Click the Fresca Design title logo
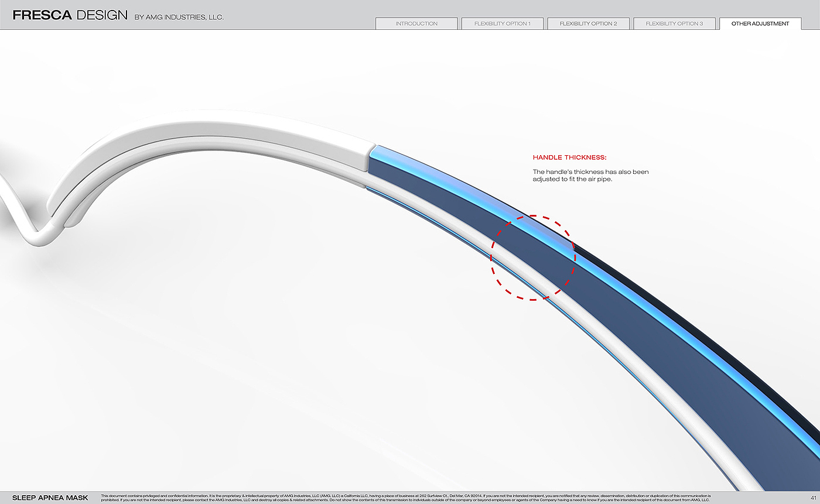Viewport: 820px width, 504px height. (70, 15)
